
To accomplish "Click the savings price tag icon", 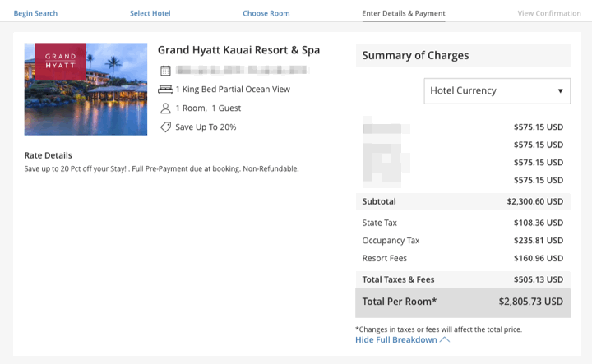I will (165, 127).
